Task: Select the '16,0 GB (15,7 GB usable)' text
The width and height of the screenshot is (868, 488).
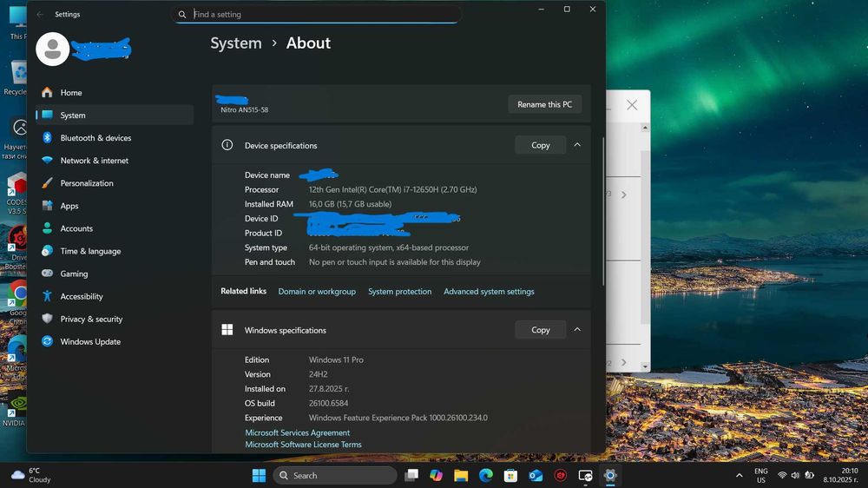Action: click(350, 204)
